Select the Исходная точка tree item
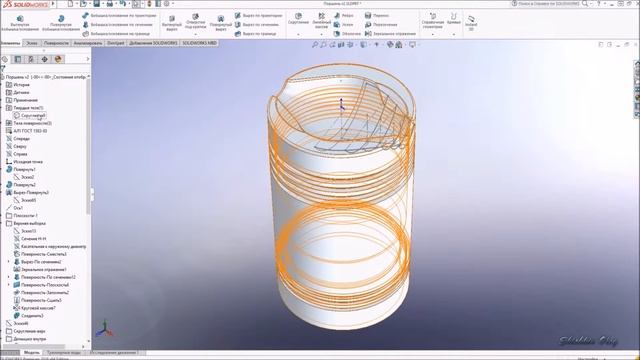This screenshot has width=640, height=360. pos(24,162)
